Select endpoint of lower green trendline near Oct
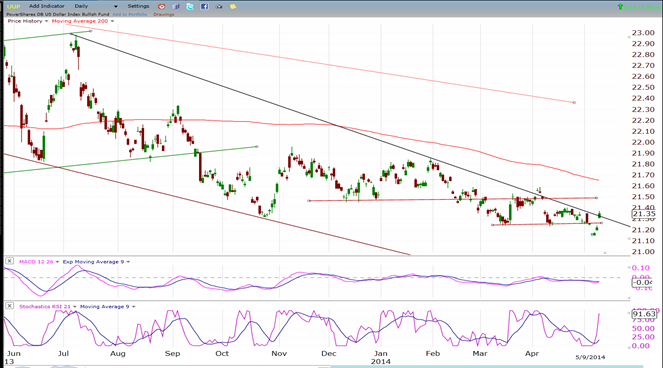 click(257, 147)
